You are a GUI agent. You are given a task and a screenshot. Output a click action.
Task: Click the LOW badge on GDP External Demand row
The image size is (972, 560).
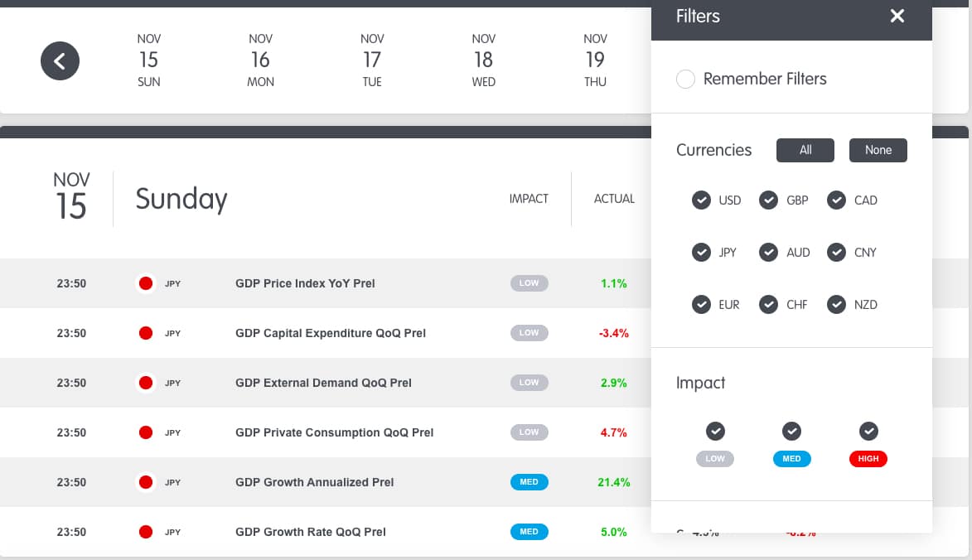pos(530,383)
